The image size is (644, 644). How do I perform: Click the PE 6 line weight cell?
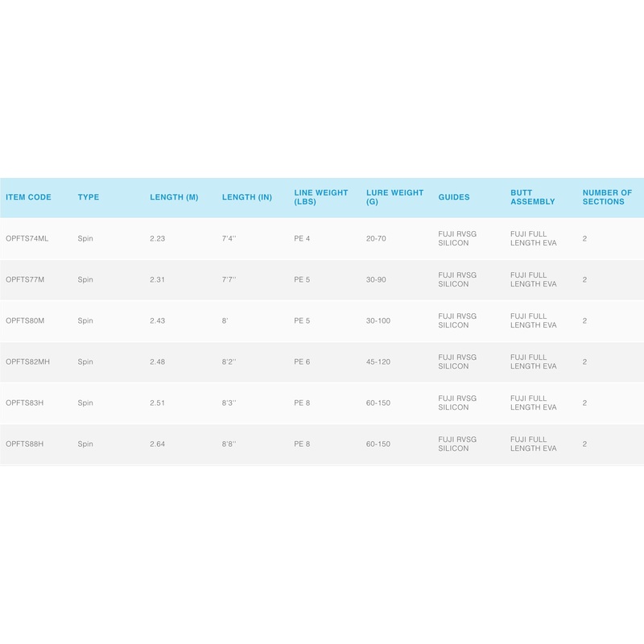coord(303,362)
